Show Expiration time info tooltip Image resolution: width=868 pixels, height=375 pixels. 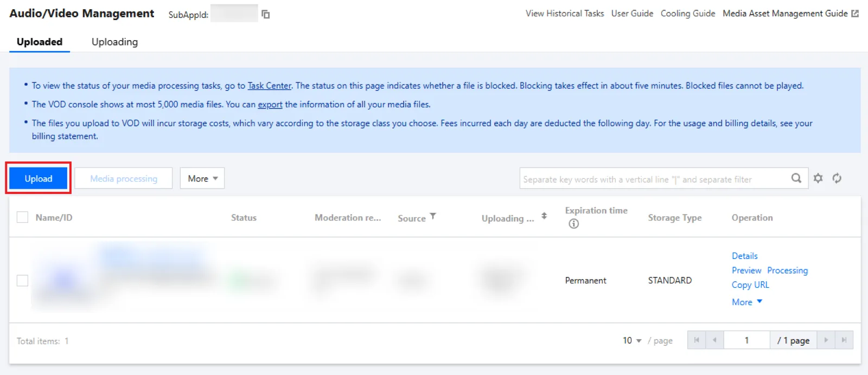tap(573, 224)
